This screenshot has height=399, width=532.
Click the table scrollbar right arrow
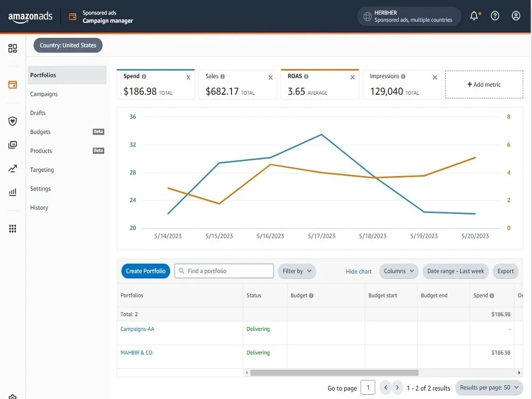coord(519,373)
